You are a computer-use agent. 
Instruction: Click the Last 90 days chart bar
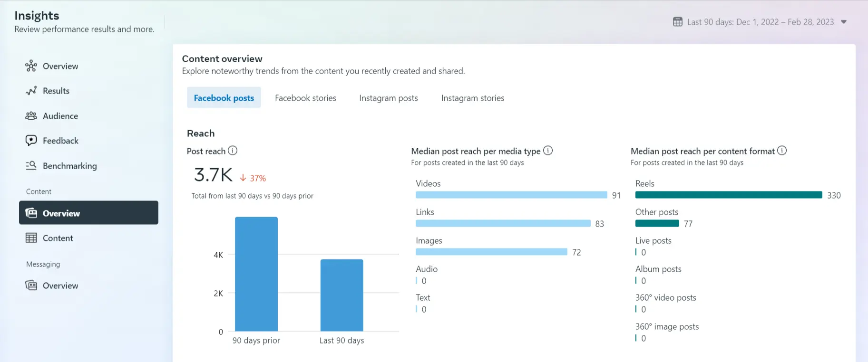coord(341,295)
